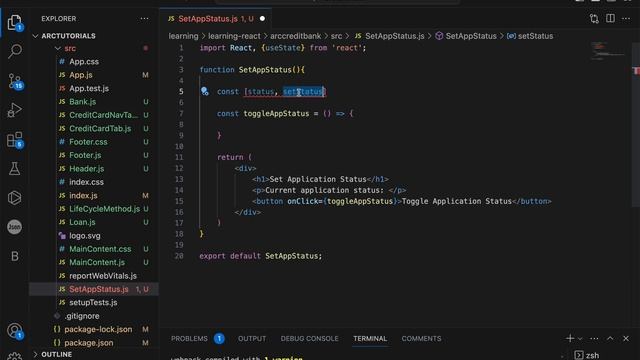Image resolution: width=640 pixels, height=360 pixels.
Task: Switch to the OUTPUT tab
Action: tap(252, 338)
